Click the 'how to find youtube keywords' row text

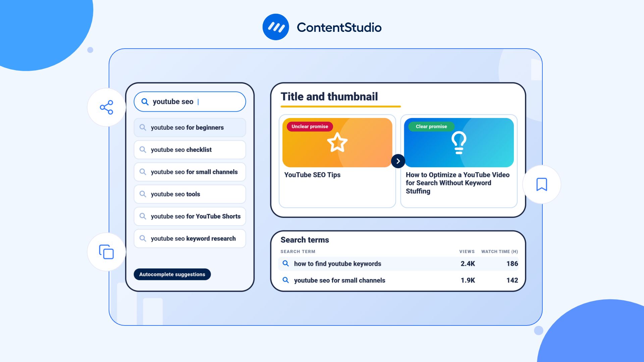pyautogui.click(x=337, y=263)
